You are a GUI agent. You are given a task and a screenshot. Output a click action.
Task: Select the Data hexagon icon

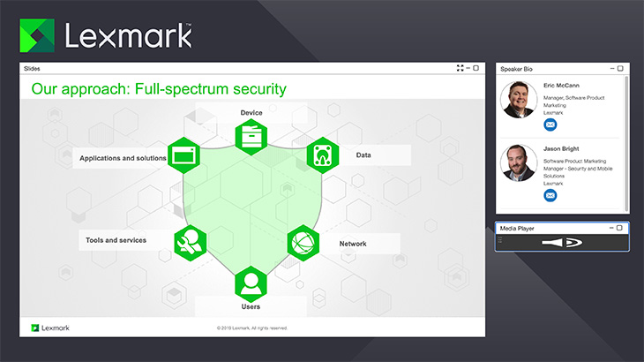[x=323, y=155]
